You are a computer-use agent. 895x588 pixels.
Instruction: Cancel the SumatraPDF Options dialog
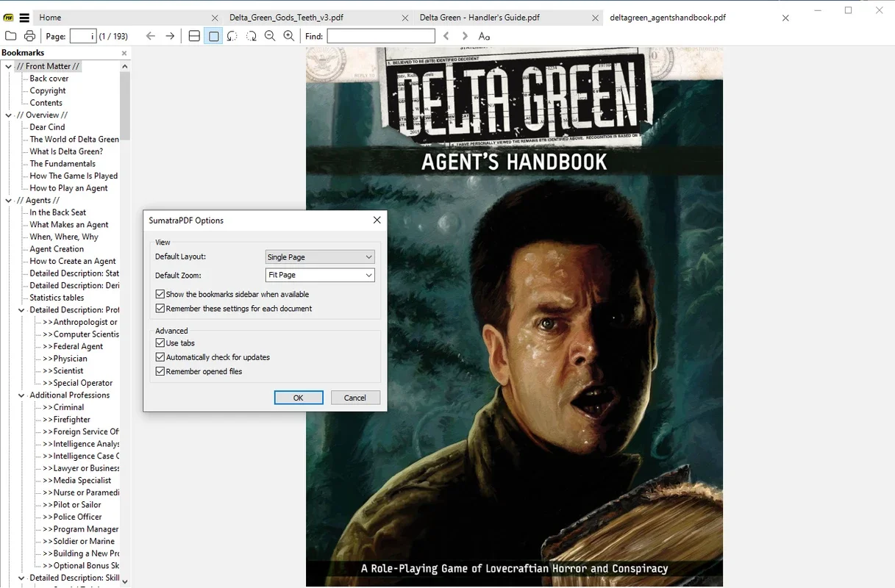[354, 398]
